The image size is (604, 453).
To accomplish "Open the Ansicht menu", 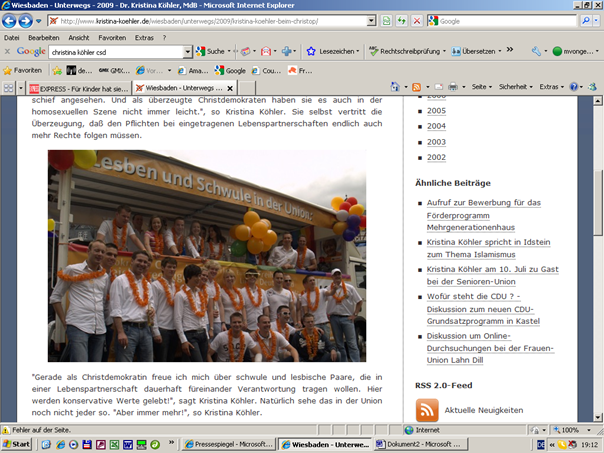I will pyautogui.click(x=79, y=38).
